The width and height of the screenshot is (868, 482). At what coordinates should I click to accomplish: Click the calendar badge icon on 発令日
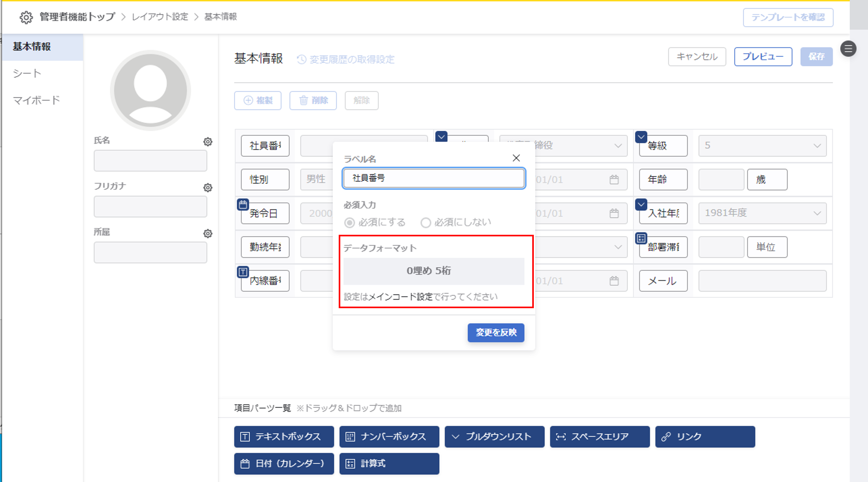point(243,204)
